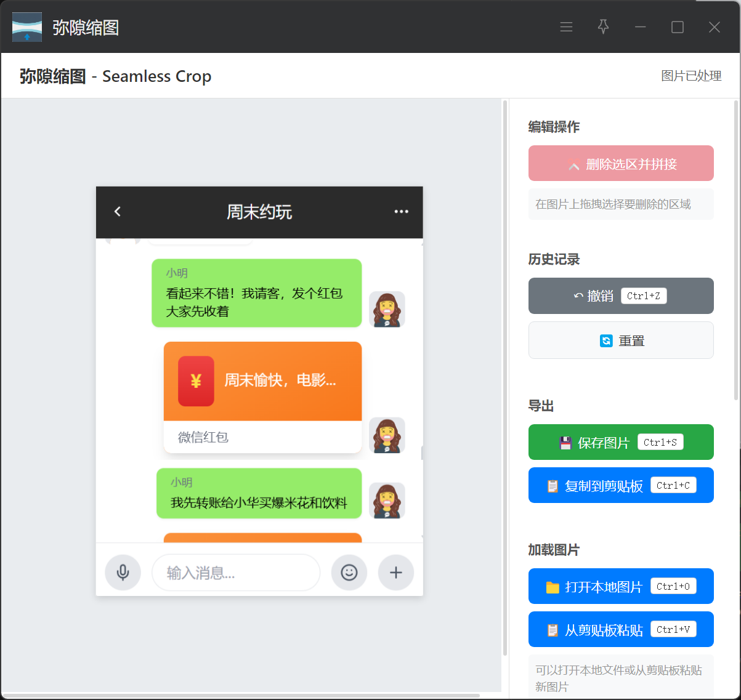Click the horizontal scrollbar at the bottom
The height and width of the screenshot is (700, 741).
coord(241,696)
